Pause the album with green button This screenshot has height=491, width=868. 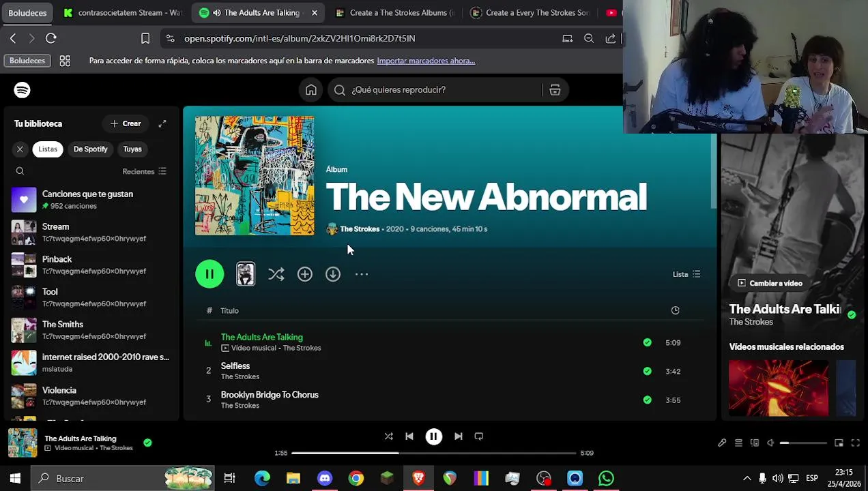(x=209, y=274)
